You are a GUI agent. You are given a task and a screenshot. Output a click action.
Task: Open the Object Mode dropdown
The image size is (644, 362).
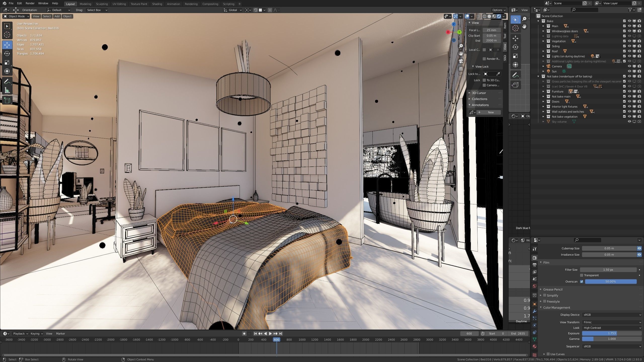pyautogui.click(x=16, y=16)
